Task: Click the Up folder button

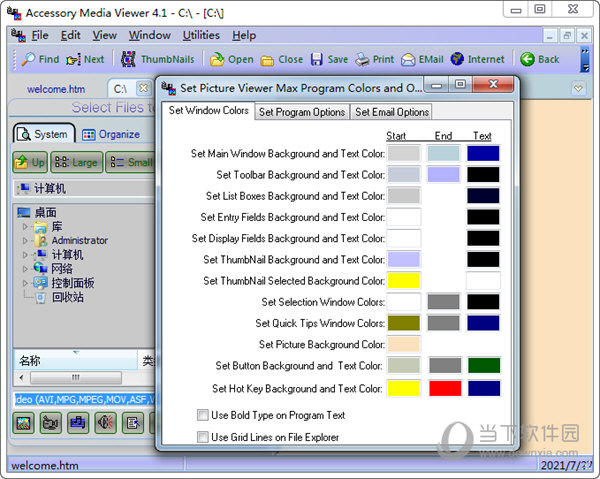Action: (30, 162)
